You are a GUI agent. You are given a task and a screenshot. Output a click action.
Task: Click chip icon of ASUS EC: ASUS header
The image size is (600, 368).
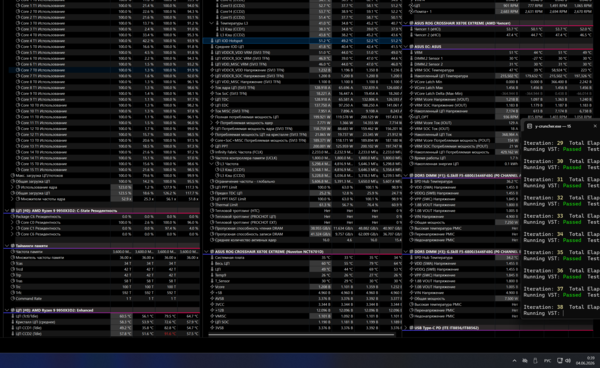coord(411,47)
